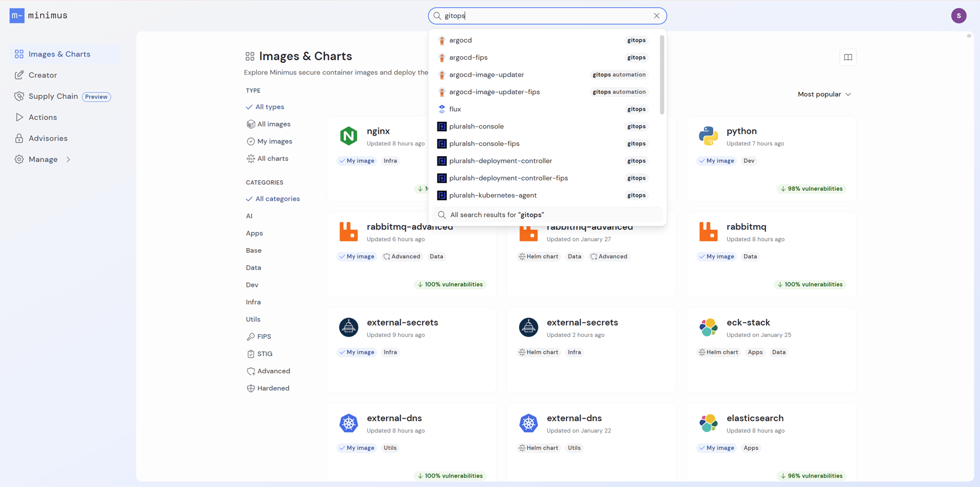The width and height of the screenshot is (980, 487).
Task: Click the rabbitmq card logo
Action: point(708,232)
